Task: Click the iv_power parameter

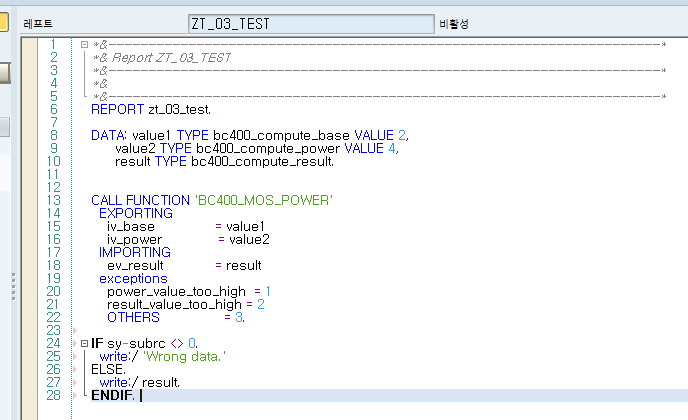Action: tap(135, 240)
